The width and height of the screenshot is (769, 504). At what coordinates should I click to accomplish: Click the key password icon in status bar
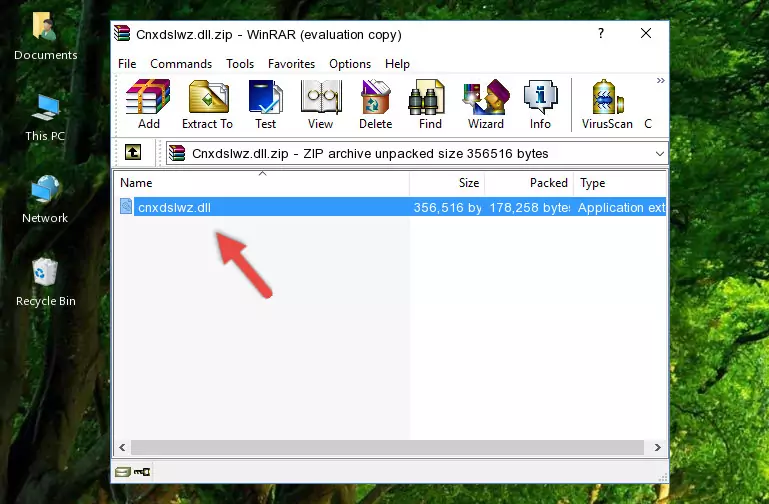[x=142, y=472]
